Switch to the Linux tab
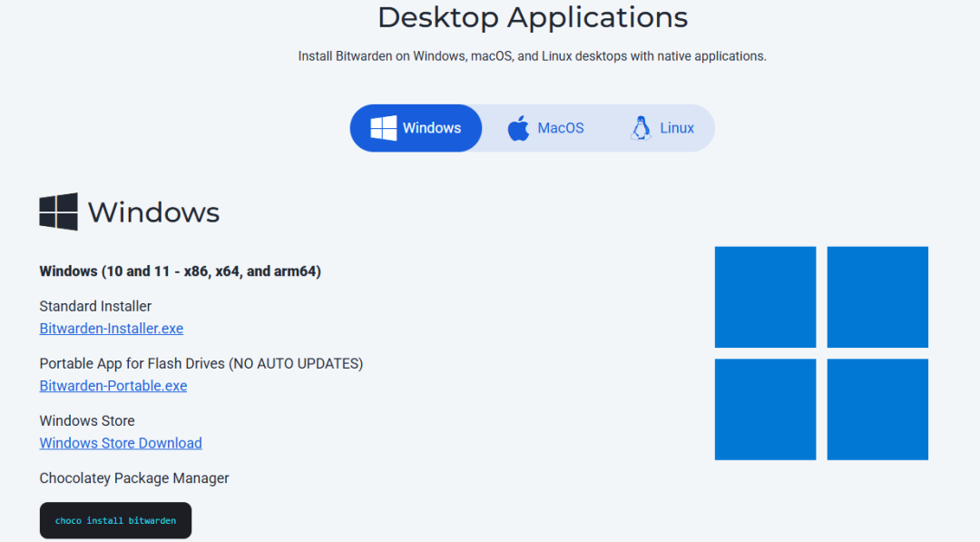Viewport: 980px width, 542px height. coord(677,128)
